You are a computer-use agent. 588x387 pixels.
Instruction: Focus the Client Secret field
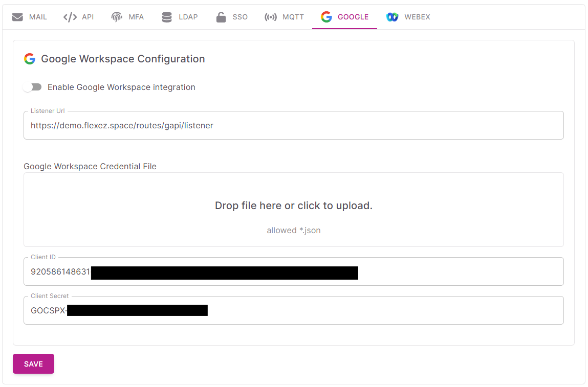click(294, 311)
